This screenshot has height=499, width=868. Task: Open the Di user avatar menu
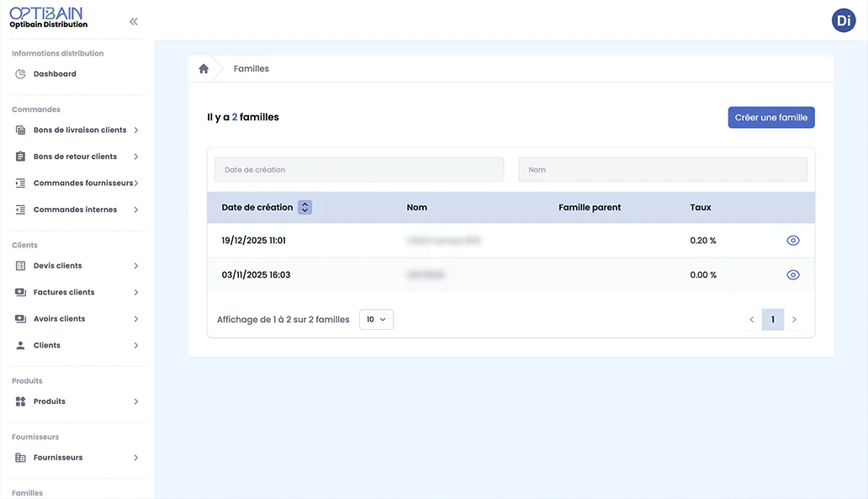(843, 20)
